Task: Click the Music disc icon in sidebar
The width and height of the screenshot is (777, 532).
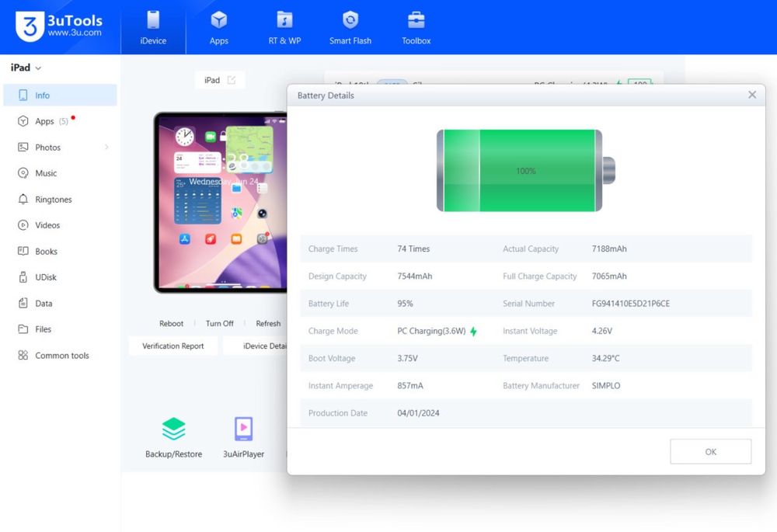Action: click(23, 173)
